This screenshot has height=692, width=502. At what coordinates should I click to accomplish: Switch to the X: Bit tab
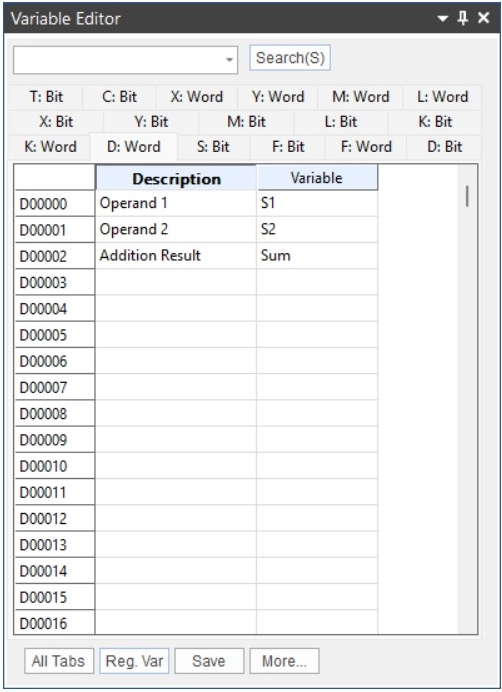pyautogui.click(x=56, y=122)
